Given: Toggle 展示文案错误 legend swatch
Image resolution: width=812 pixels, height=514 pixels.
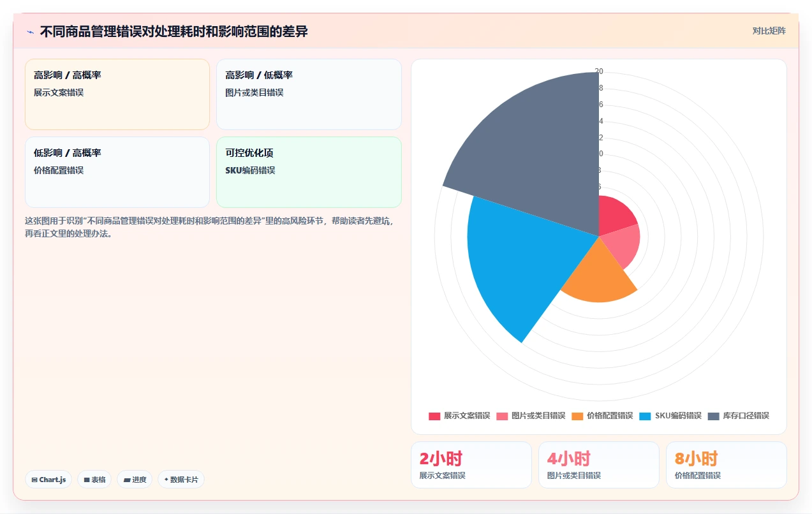Looking at the screenshot, I should coord(434,416).
